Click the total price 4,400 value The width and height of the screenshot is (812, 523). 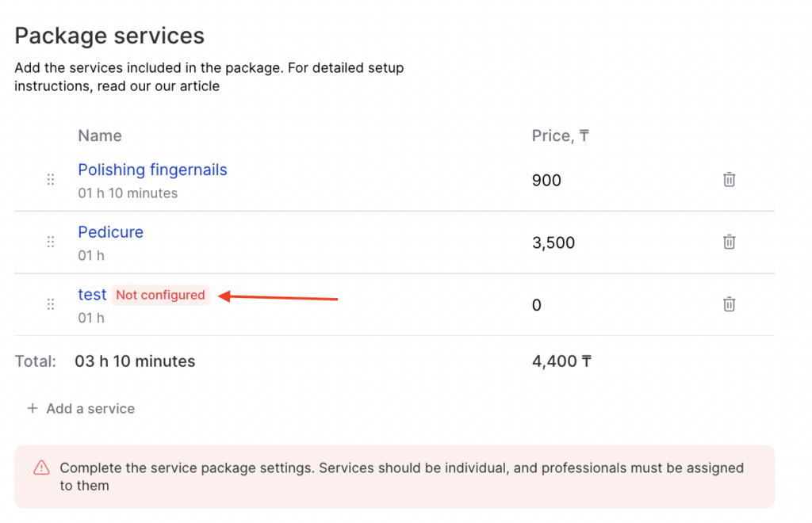(x=561, y=362)
